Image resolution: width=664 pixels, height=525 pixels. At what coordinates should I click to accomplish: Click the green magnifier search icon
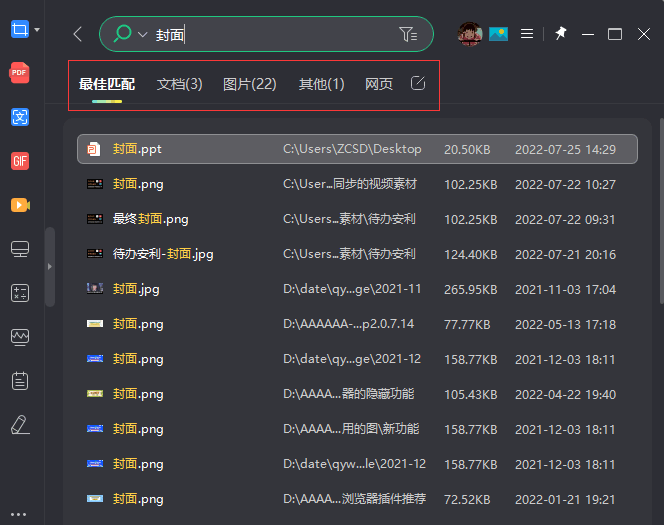click(x=122, y=33)
